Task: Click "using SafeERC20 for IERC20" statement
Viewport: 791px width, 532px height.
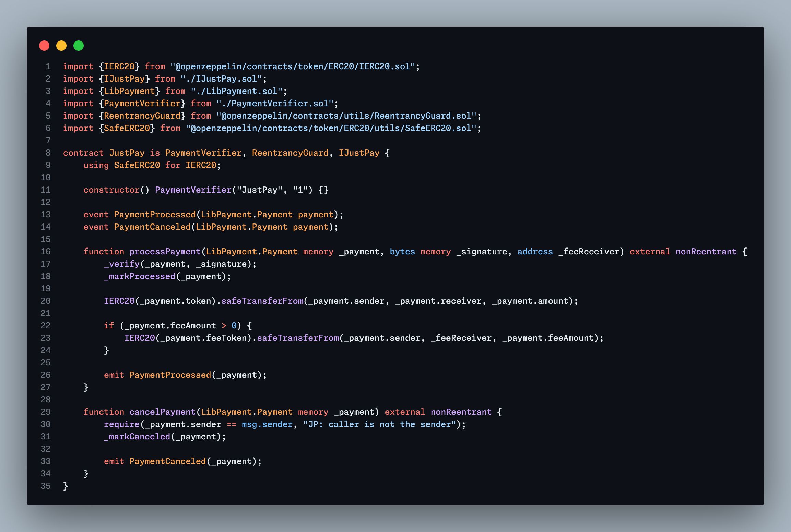Action: (152, 165)
